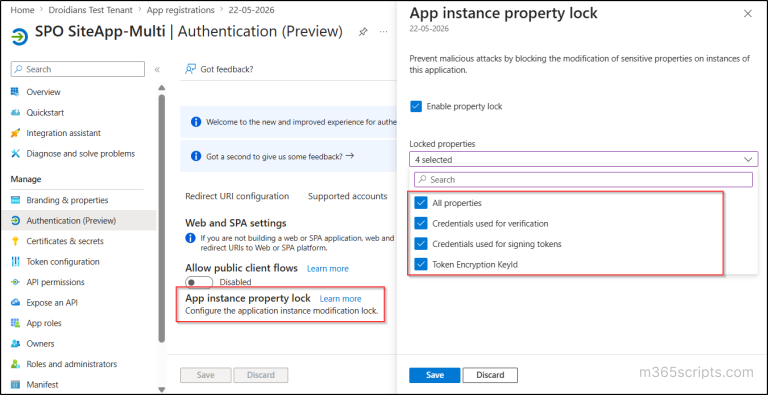Save the property lock settings

[x=434, y=375]
